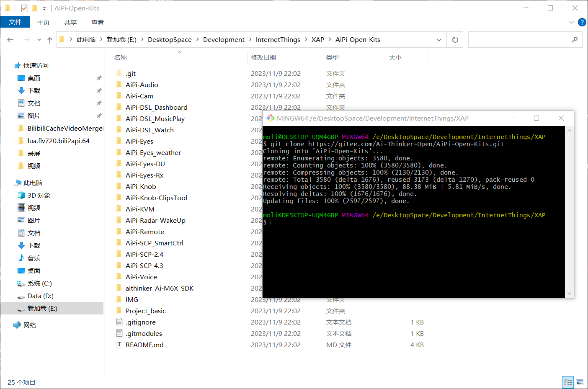Click the Git Bash terminal scrollbar up arrow
This screenshot has width=588, height=389.
coord(569,131)
